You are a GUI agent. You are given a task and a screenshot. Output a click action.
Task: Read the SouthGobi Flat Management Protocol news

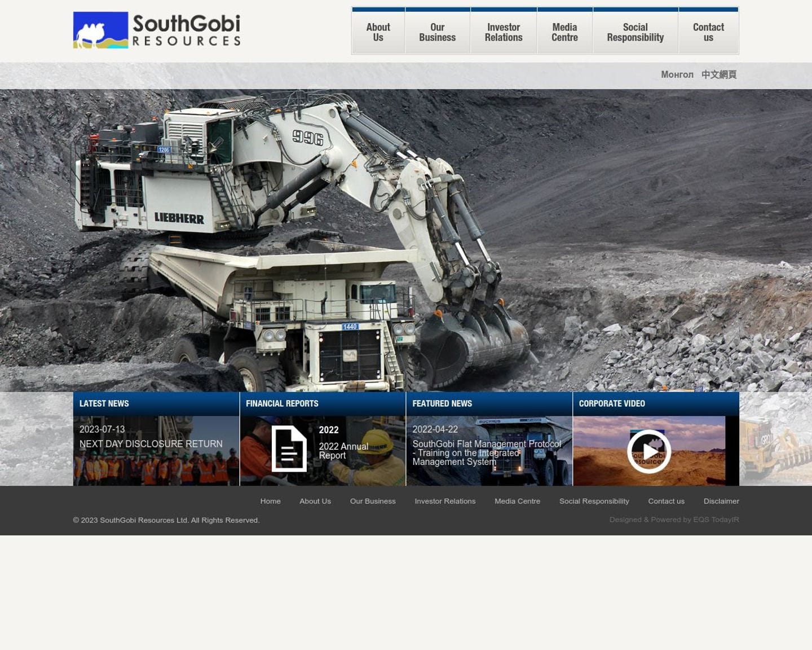point(486,453)
